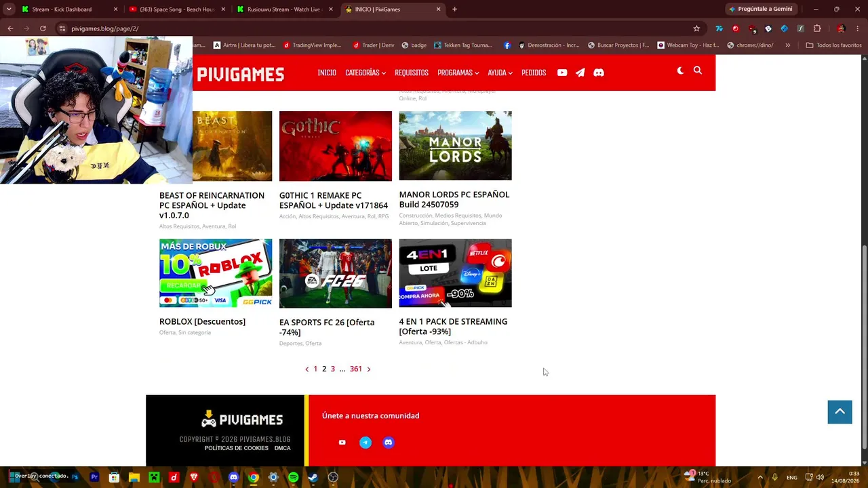Image resolution: width=868 pixels, height=488 pixels.
Task: Open MANOR LORDS PC ESPAÑOL title link
Action: (x=454, y=199)
